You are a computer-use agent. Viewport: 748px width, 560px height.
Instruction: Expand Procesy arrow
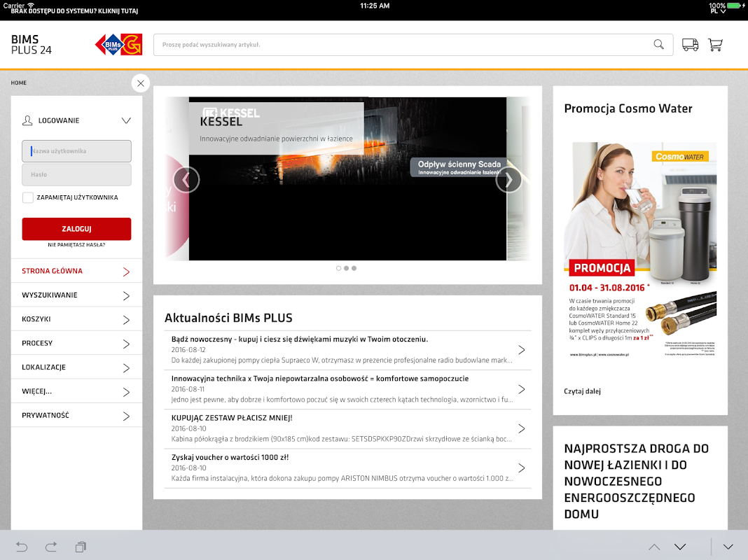click(126, 344)
